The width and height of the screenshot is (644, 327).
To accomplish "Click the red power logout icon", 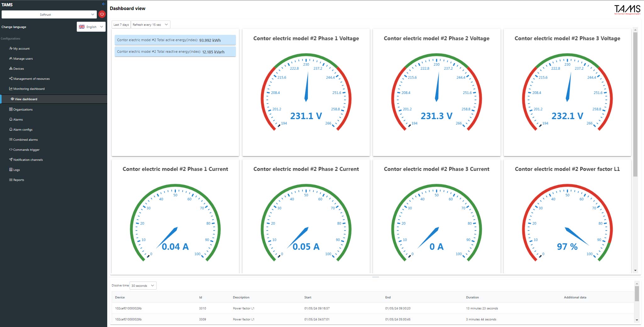I will click(102, 14).
